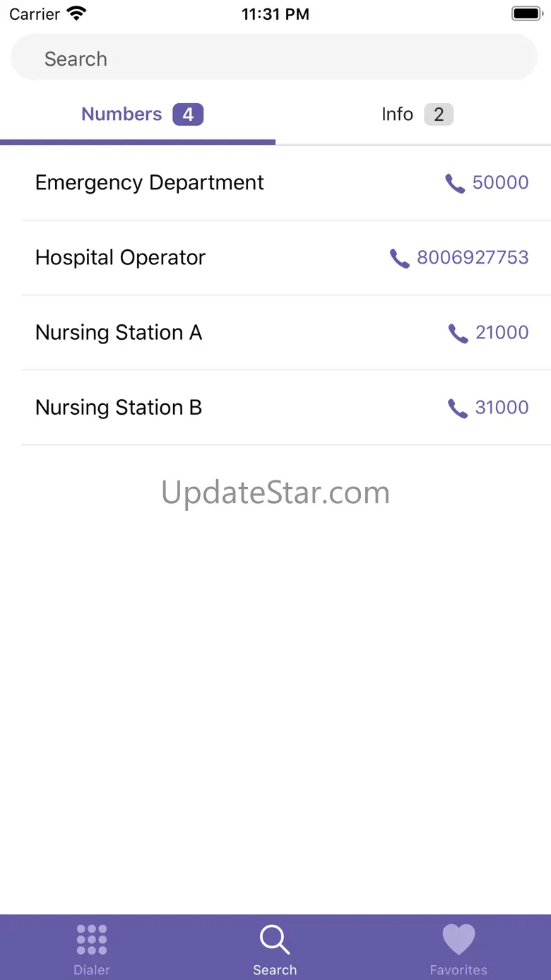Viewport: 551px width, 980px height.
Task: Select the Hospital Operator entry
Action: pos(120,257)
